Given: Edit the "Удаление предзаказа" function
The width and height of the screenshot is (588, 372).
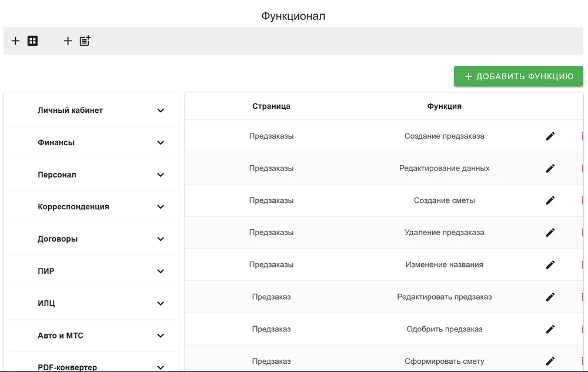Looking at the screenshot, I should pyautogui.click(x=550, y=232).
